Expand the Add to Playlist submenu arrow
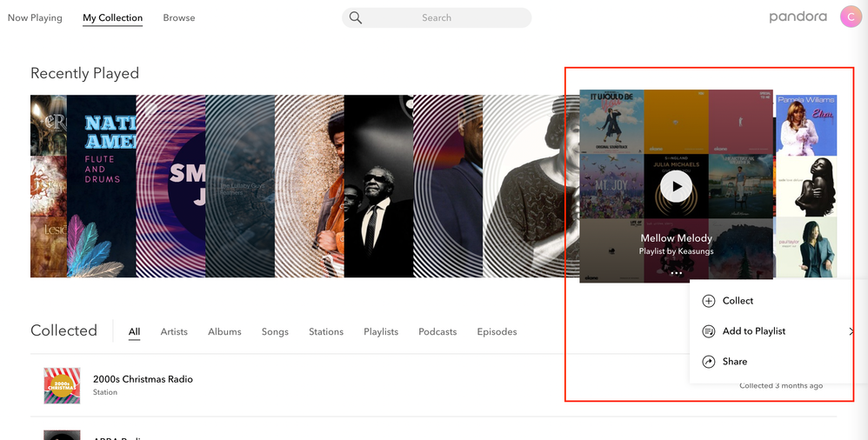This screenshot has height=440, width=868. 851,331
